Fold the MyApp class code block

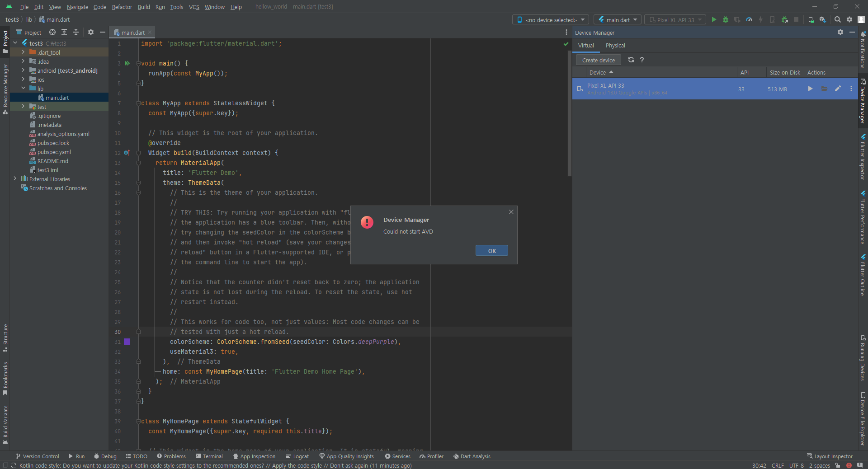(138, 103)
